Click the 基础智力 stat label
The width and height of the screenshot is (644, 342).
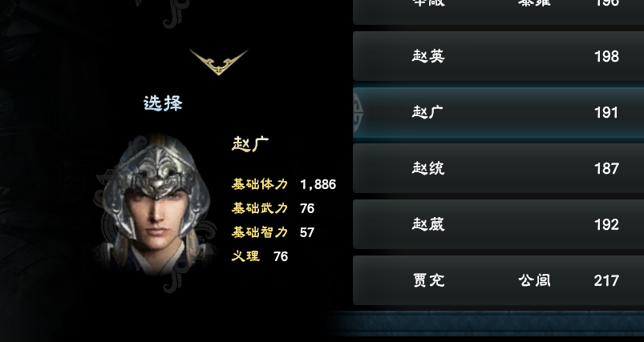[x=260, y=232]
